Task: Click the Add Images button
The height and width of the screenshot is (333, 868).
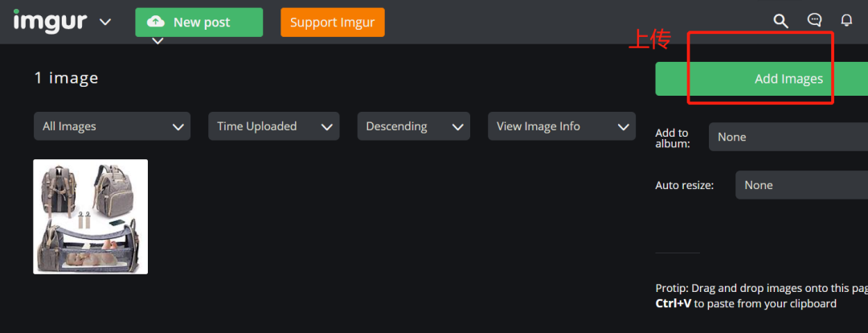Action: pyautogui.click(x=762, y=79)
